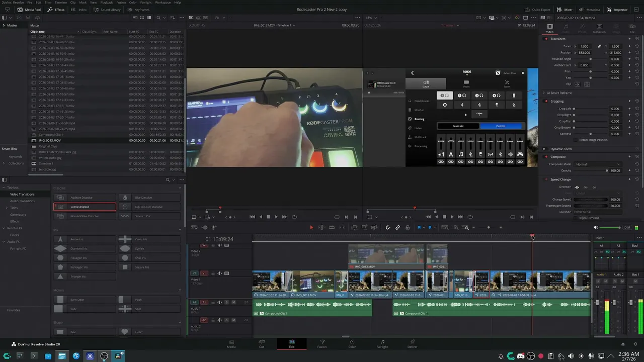Select the Smooth Cut transition

click(x=149, y=216)
